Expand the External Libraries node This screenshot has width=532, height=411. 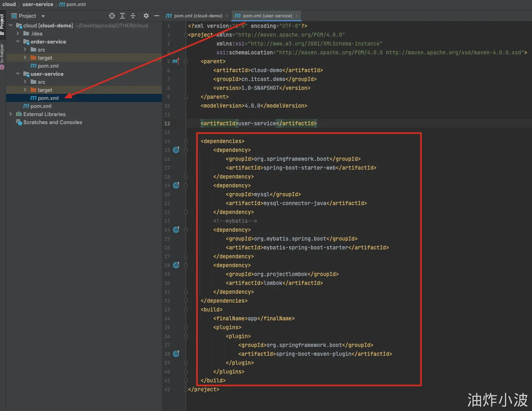click(10, 114)
